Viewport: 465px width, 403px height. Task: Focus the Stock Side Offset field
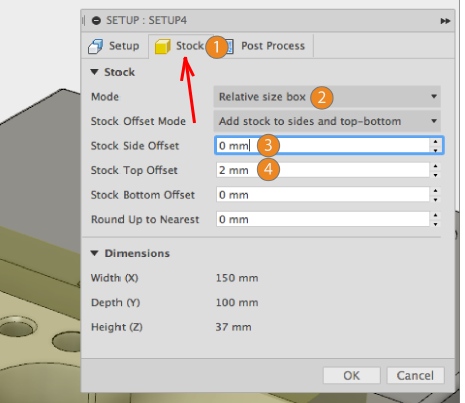click(x=322, y=145)
